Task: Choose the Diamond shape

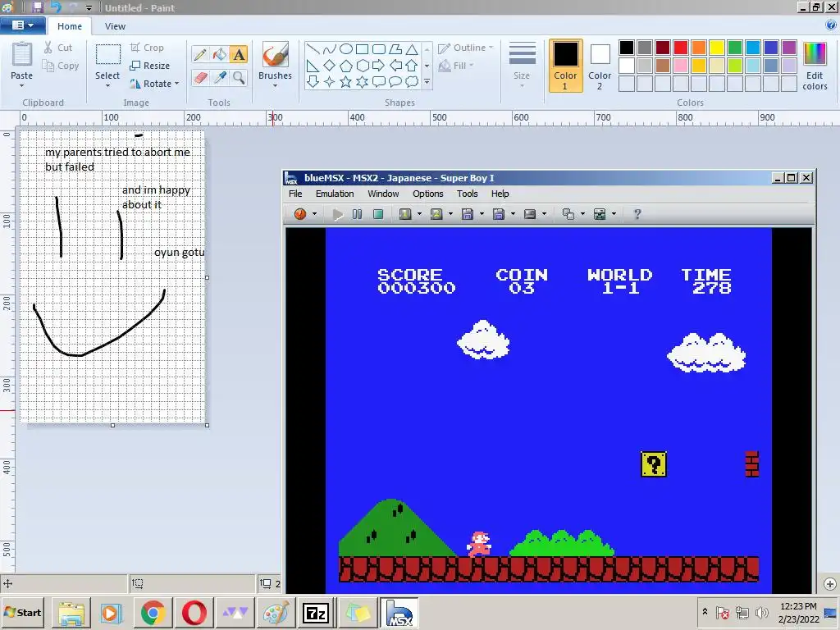Action: [330, 66]
